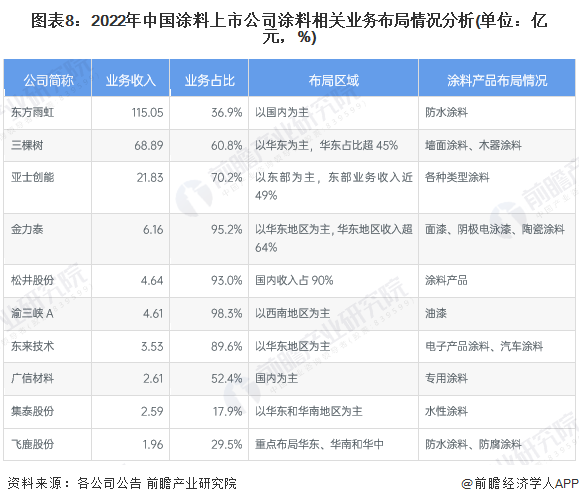Click the revenue value 6.16
This screenshot has width=579, height=504.
153,230
